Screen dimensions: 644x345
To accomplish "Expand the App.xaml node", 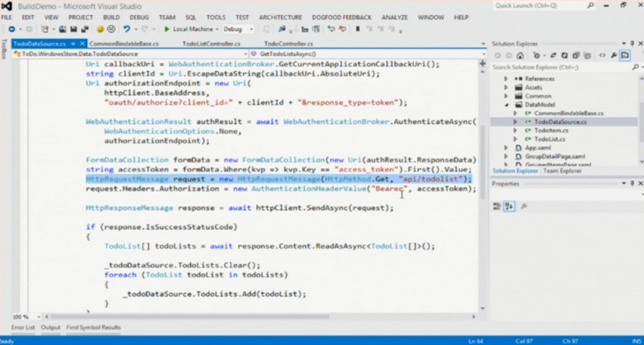I will (506, 148).
